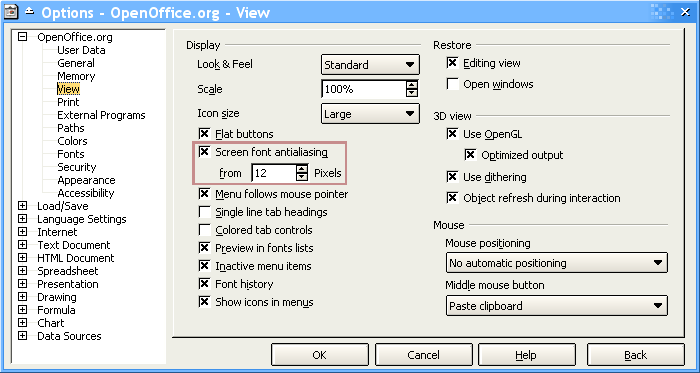Check the Open windows option
The height and width of the screenshot is (373, 700).
pos(453,84)
